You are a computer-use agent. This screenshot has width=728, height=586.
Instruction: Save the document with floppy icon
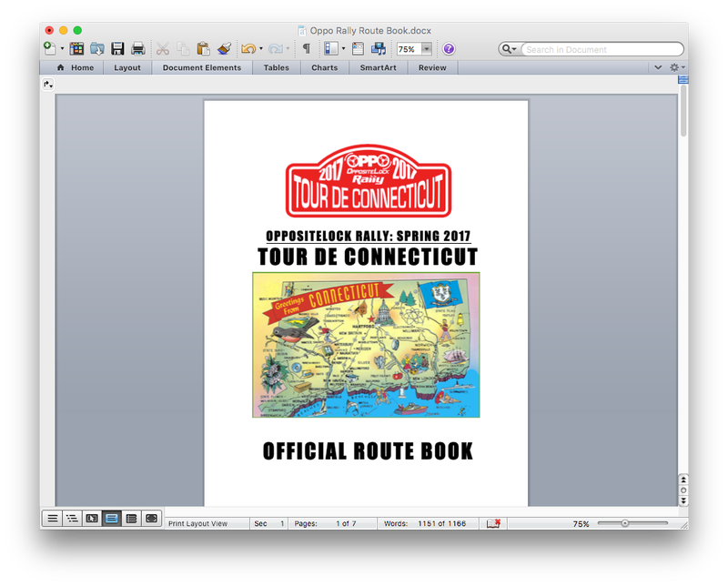pyautogui.click(x=117, y=49)
